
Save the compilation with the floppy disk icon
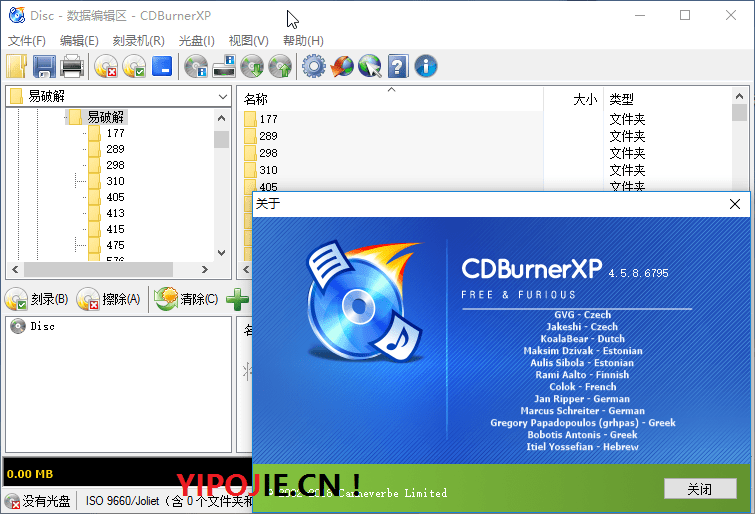44,67
